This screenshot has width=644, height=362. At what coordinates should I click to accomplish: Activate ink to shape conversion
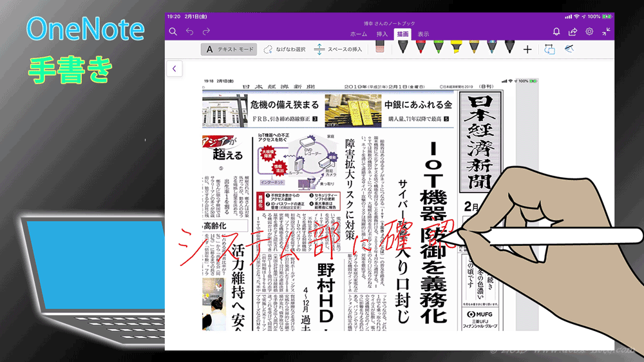point(549,50)
